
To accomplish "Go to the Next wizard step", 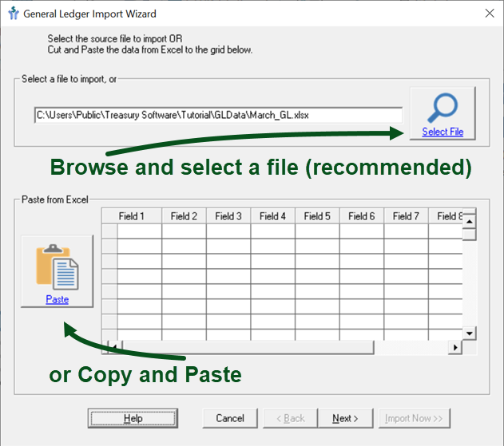I will coord(346,418).
